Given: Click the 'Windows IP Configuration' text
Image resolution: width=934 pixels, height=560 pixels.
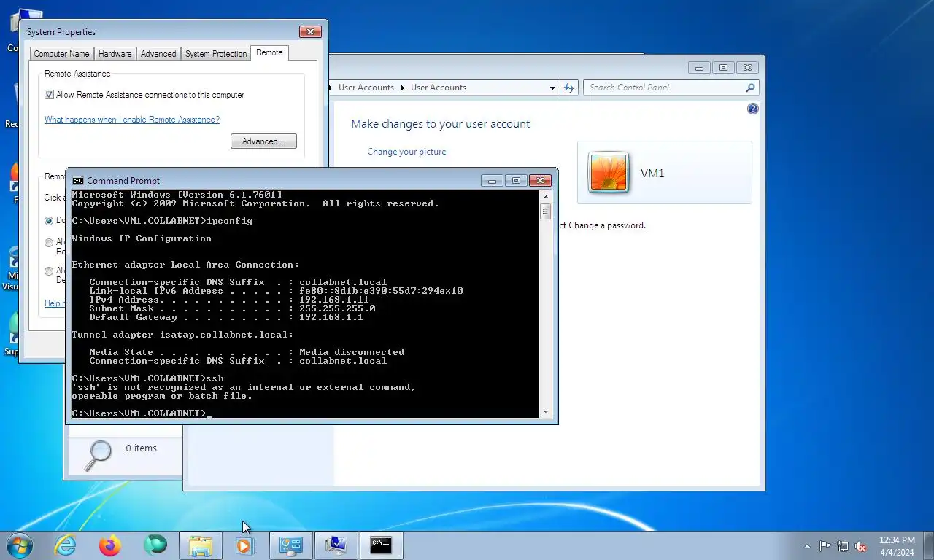Looking at the screenshot, I should pos(142,238).
